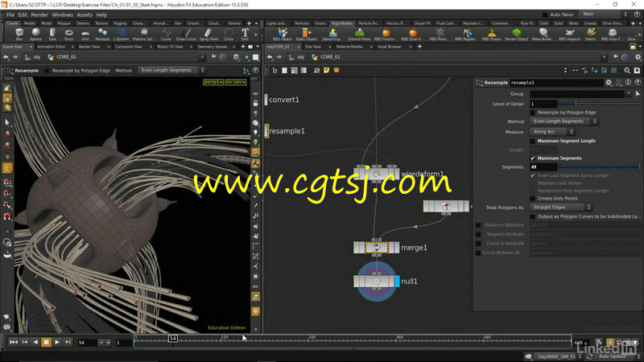Viewport: 644px width, 362px height.
Task: Toggle Maximum Segments checkbox
Action: click(533, 158)
